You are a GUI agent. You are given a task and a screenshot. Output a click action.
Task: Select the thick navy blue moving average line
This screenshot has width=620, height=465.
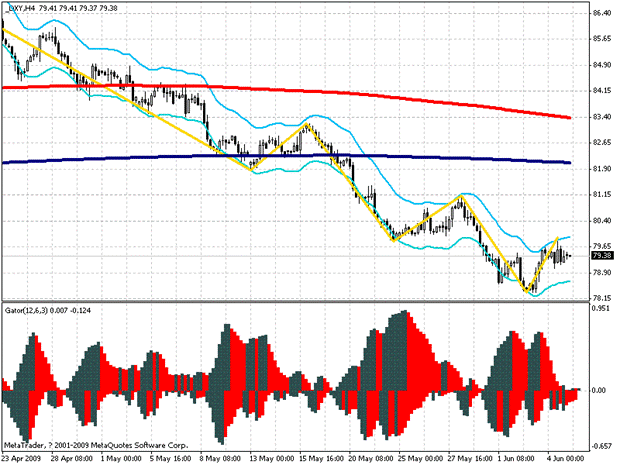click(x=285, y=156)
